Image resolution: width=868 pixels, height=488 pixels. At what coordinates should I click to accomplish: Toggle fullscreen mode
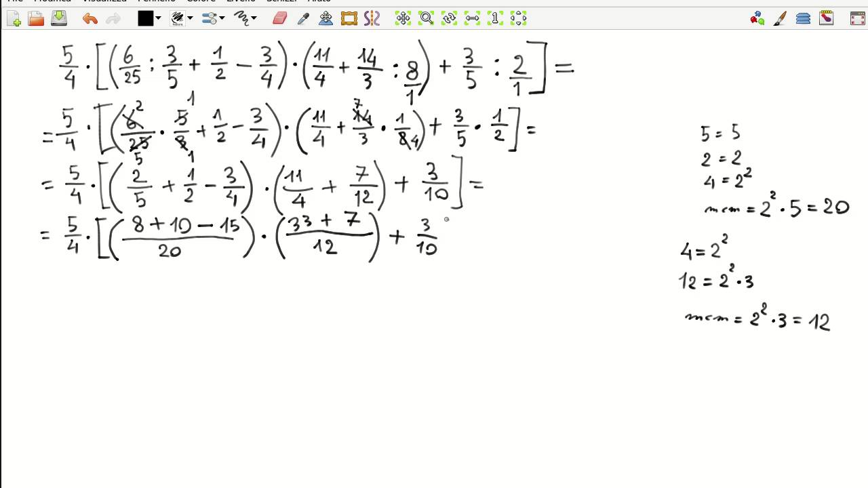tap(857, 18)
